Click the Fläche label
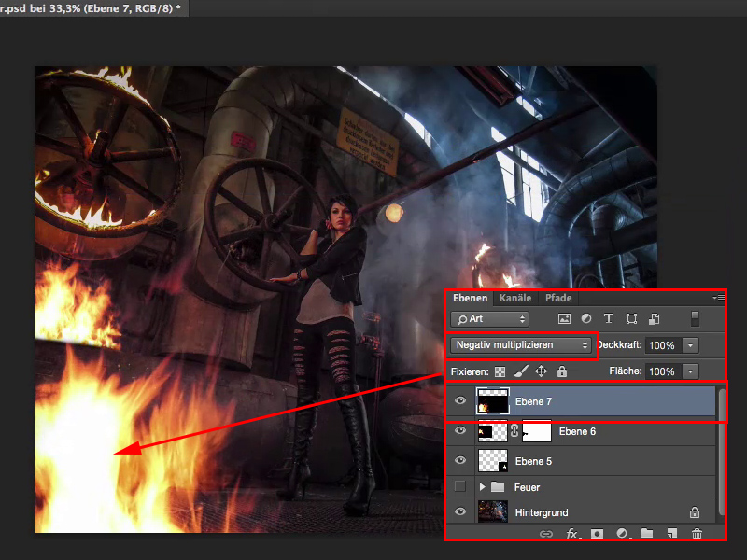The width and height of the screenshot is (747, 560). (626, 371)
